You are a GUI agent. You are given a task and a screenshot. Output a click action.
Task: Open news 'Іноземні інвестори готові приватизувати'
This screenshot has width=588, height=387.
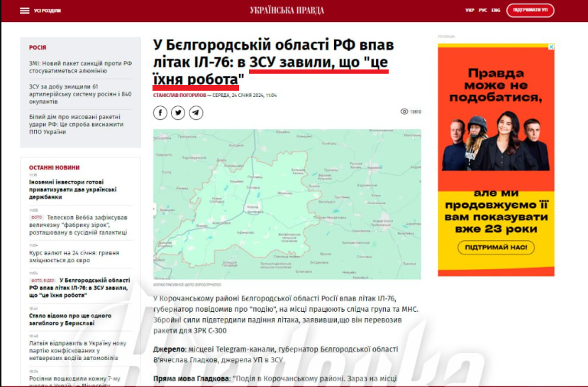(73, 189)
